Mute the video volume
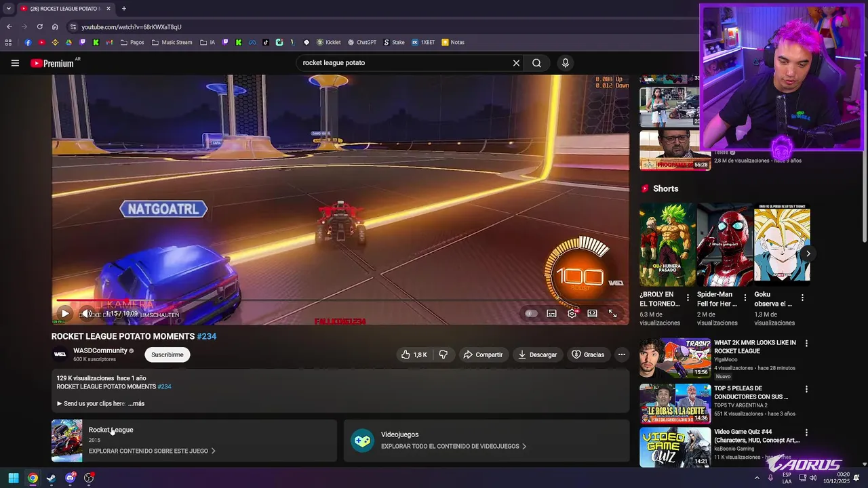The height and width of the screenshot is (488, 868). 87,314
